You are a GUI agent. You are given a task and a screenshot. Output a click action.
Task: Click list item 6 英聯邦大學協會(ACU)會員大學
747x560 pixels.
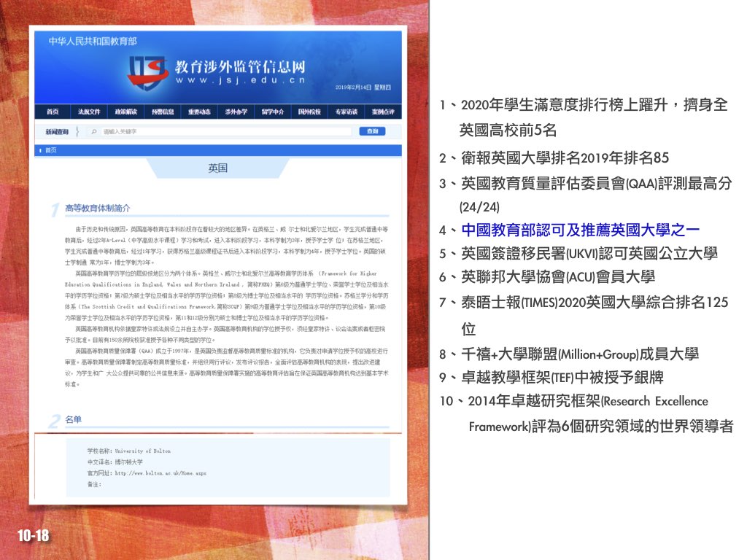[547, 276]
